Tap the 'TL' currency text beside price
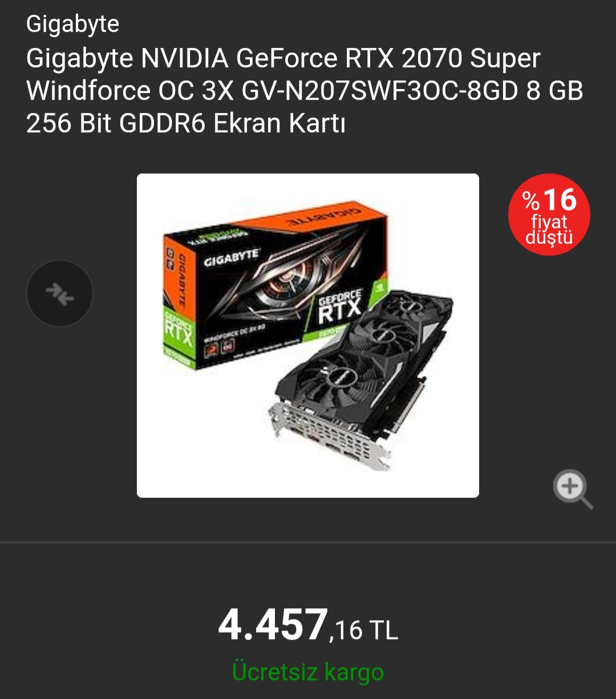This screenshot has height=699, width=616. [x=383, y=630]
